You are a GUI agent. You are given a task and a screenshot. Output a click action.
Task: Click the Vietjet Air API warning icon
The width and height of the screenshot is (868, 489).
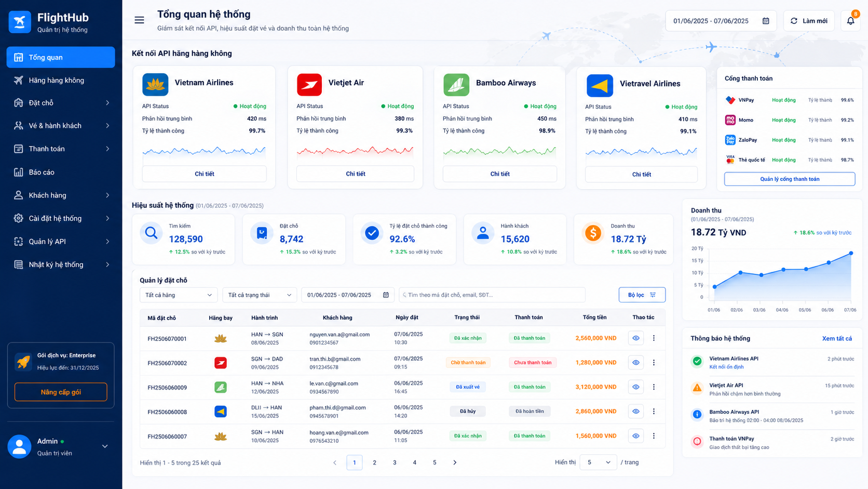pos(697,388)
